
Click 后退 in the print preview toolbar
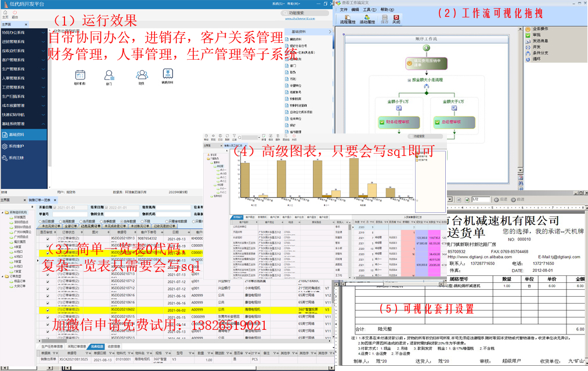[x=500, y=199]
